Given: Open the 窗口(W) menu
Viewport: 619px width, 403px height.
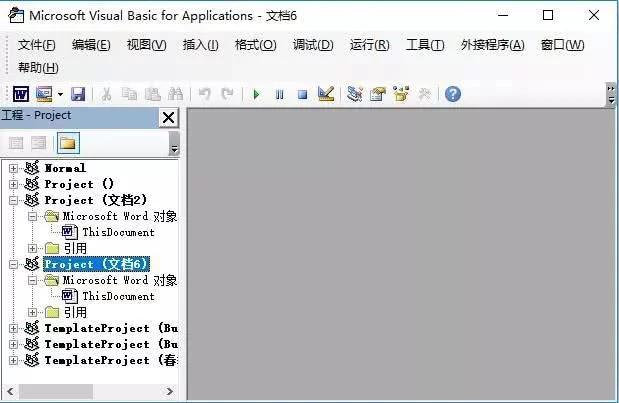Looking at the screenshot, I should coord(563,45).
